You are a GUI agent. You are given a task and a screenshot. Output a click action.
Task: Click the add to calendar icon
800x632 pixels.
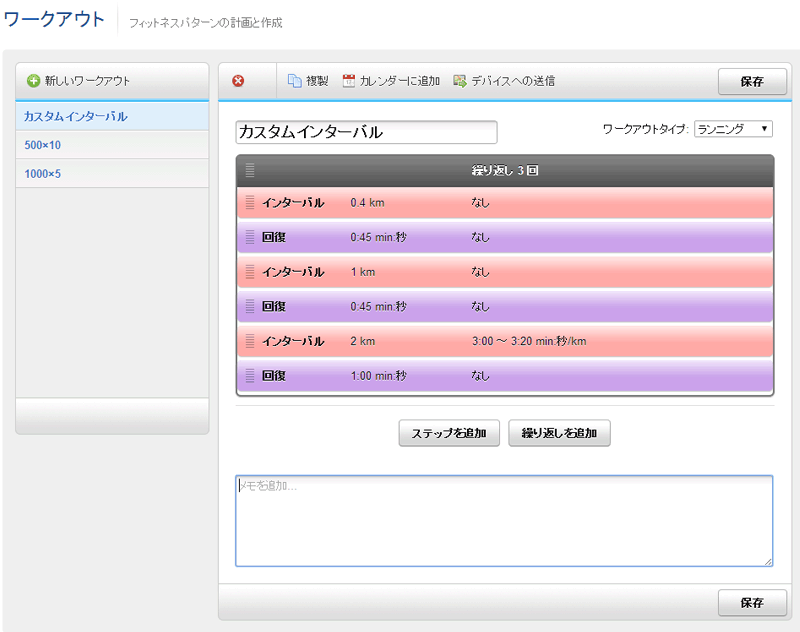[349, 81]
